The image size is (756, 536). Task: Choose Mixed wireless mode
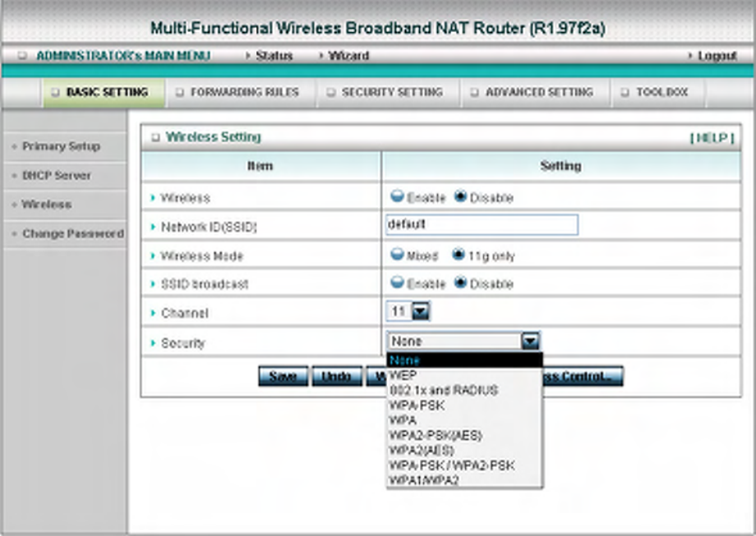pos(397,254)
